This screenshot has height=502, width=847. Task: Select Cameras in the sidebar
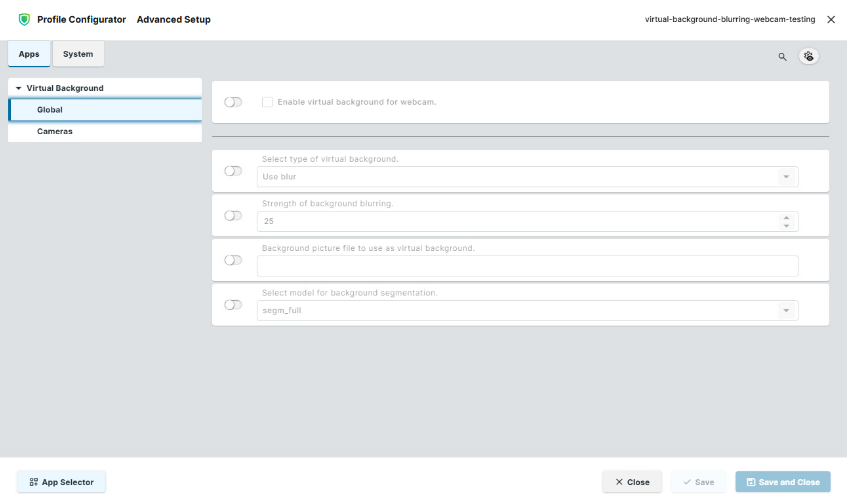[x=54, y=131]
